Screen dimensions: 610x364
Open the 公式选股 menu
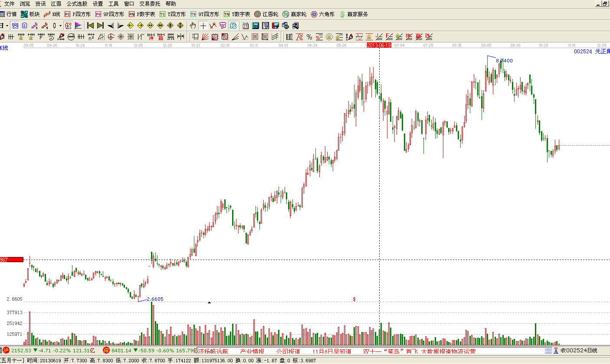pos(76,3)
